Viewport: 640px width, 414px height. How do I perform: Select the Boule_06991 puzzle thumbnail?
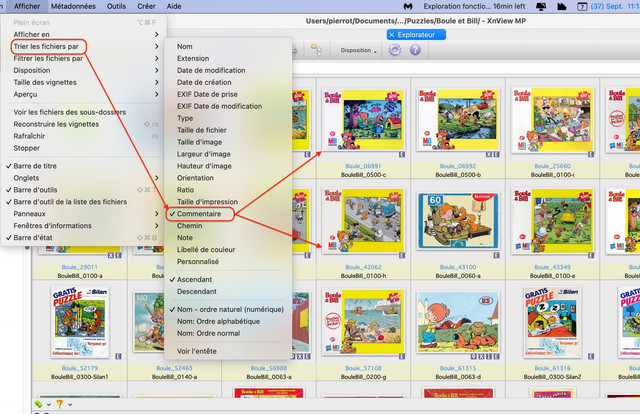coord(363,119)
